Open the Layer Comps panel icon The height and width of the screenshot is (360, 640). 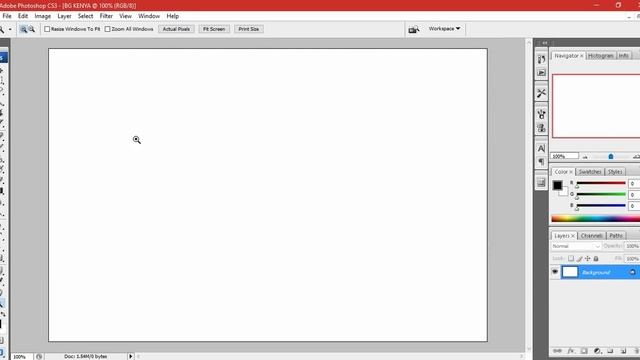(541, 183)
